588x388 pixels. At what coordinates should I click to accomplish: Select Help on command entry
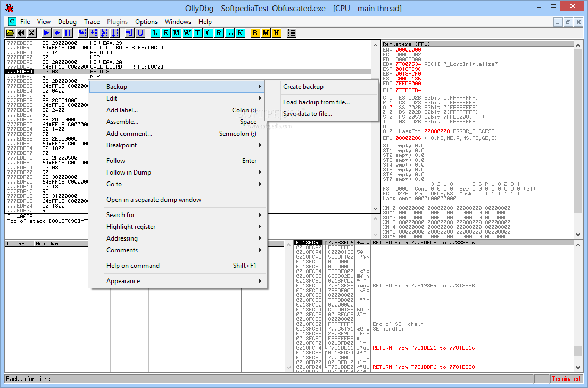pyautogui.click(x=177, y=266)
